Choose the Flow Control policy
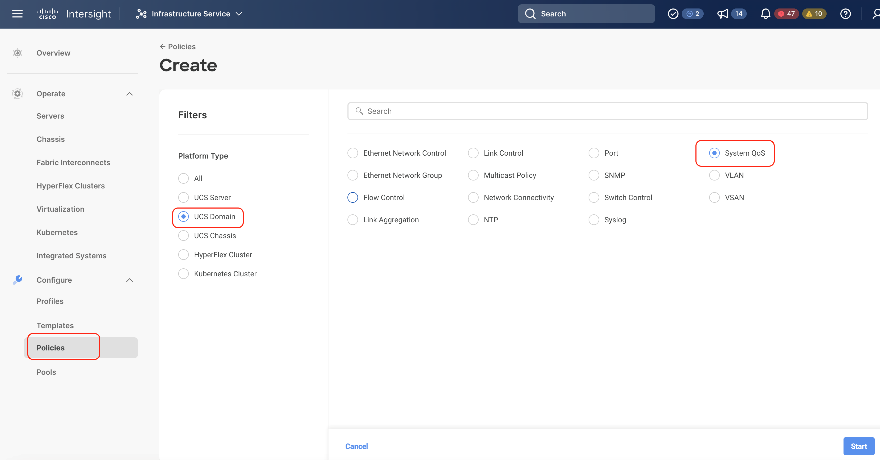Image resolution: width=880 pixels, height=460 pixels. point(352,197)
